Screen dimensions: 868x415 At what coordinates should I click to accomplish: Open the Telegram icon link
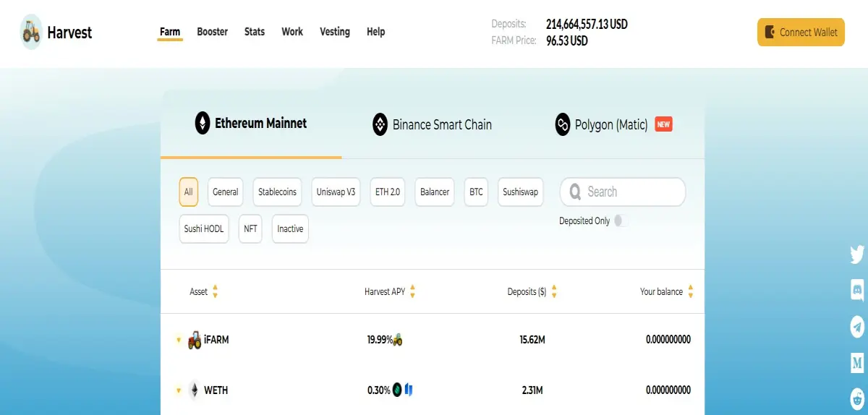click(857, 327)
